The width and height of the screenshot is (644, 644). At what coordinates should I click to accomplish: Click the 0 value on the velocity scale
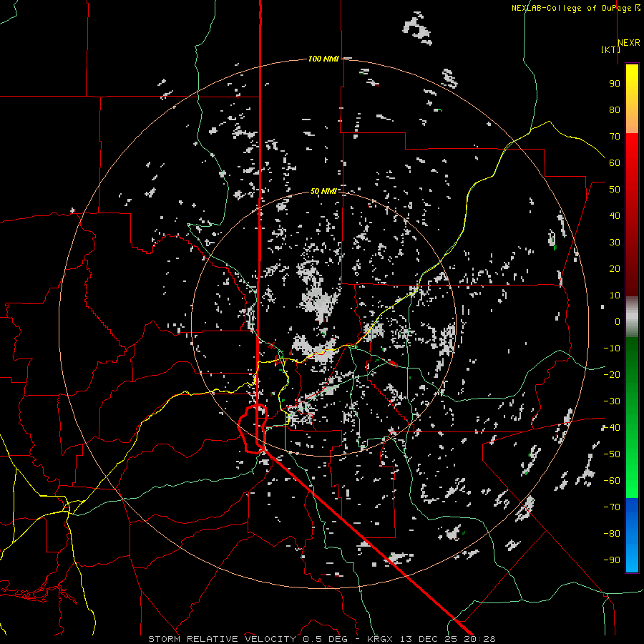tap(618, 321)
